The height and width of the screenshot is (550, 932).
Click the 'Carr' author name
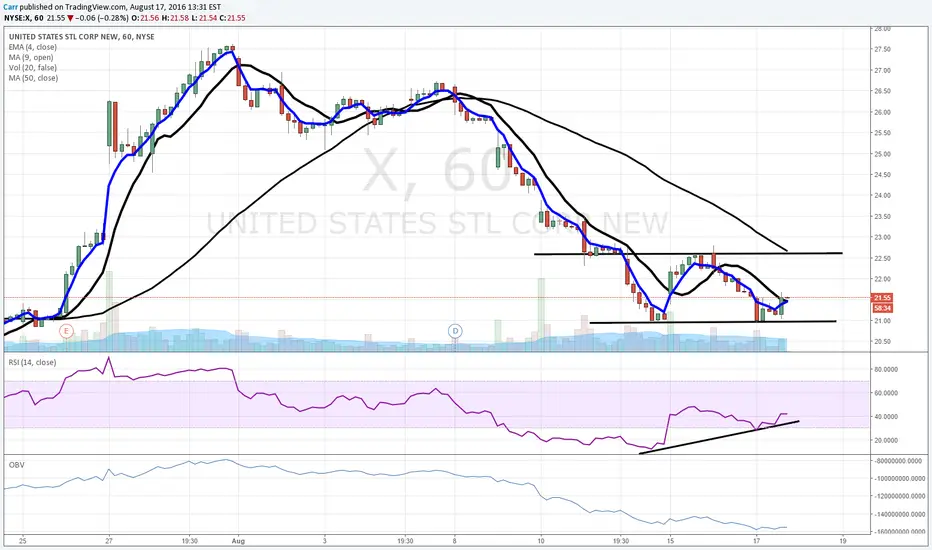(x=11, y=7)
